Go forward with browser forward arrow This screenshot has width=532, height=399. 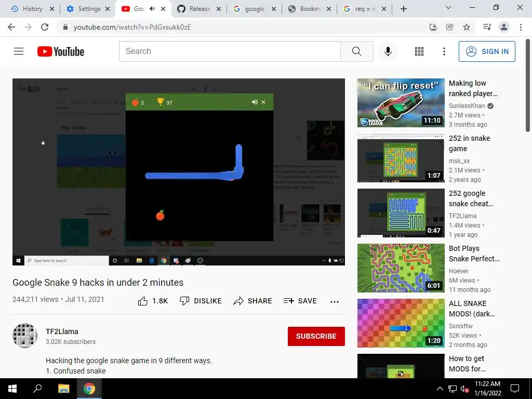click(x=28, y=27)
